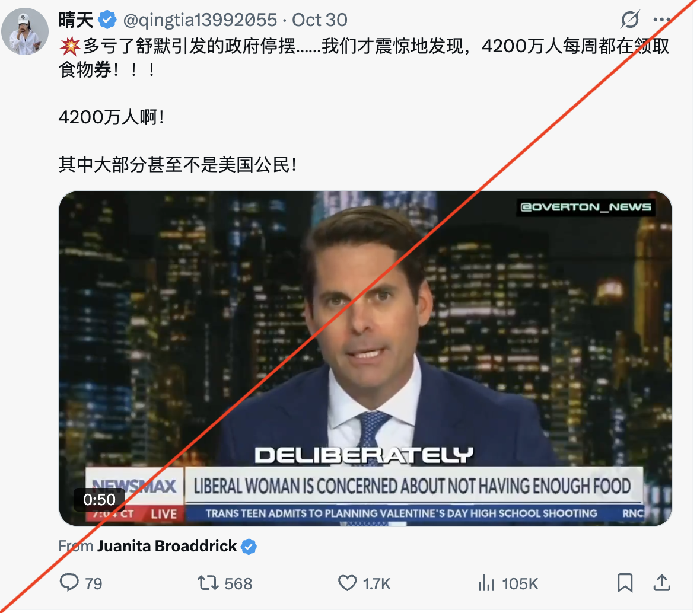This screenshot has height=613, width=700.
Task: View post analytics bar chart icon
Action: [486, 583]
